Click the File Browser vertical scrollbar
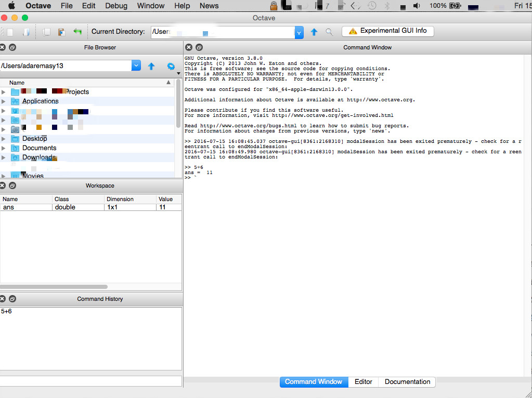This screenshot has width=532, height=398. [178, 103]
